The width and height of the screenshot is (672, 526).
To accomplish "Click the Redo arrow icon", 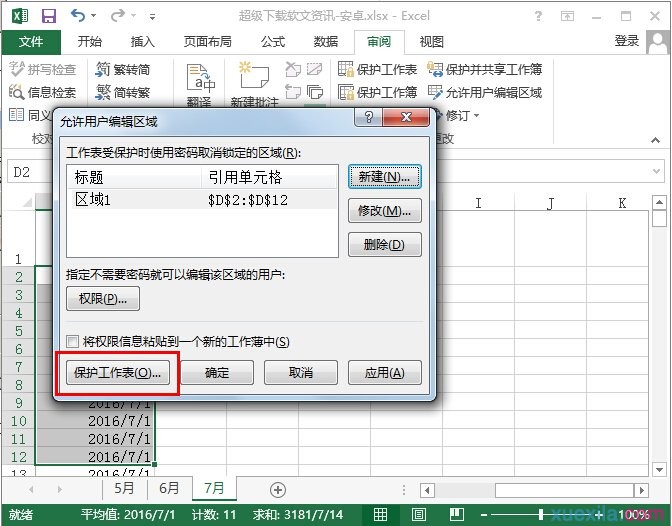I will (x=117, y=16).
